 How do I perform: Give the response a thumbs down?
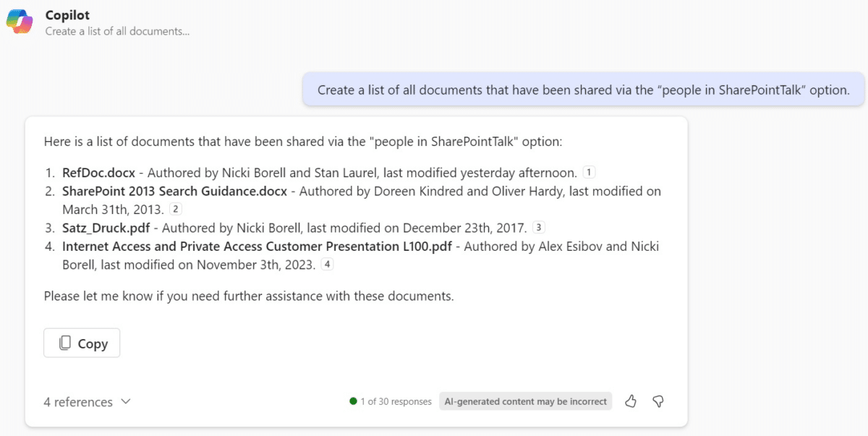(x=658, y=401)
